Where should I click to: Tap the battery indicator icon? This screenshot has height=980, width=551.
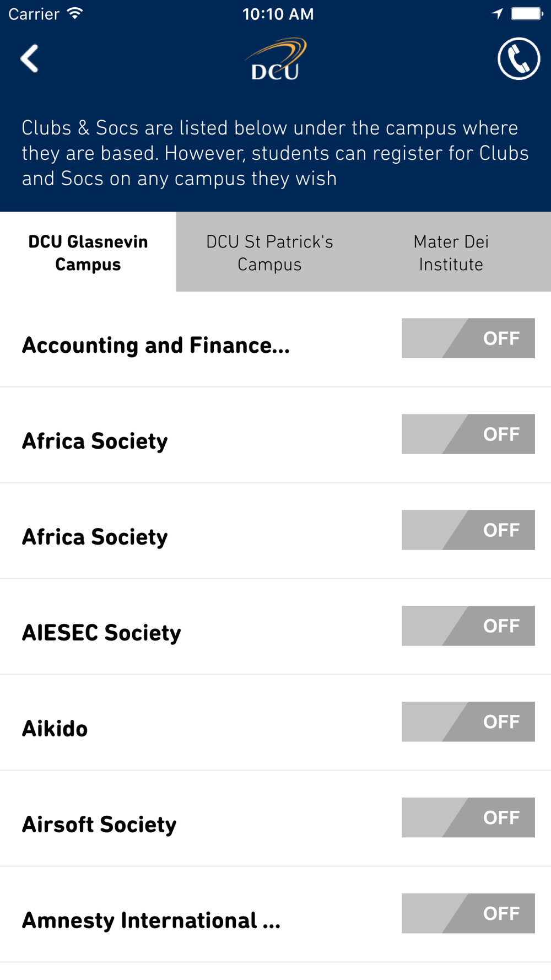click(527, 14)
